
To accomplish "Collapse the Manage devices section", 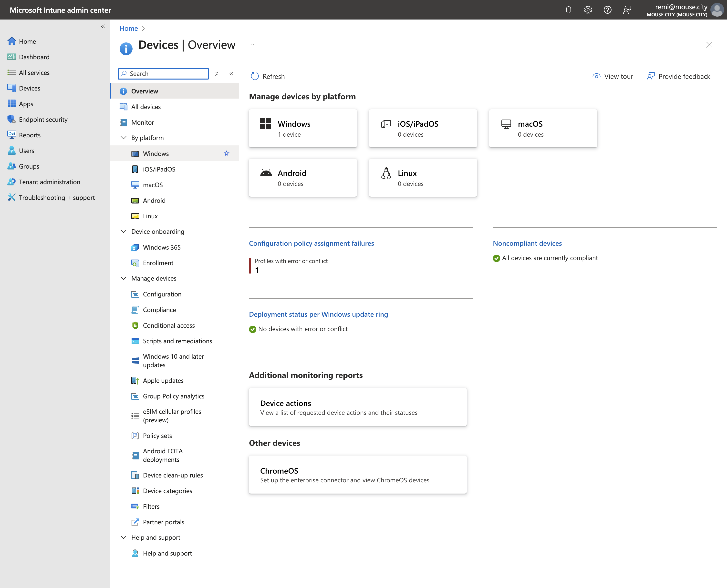I will [123, 278].
